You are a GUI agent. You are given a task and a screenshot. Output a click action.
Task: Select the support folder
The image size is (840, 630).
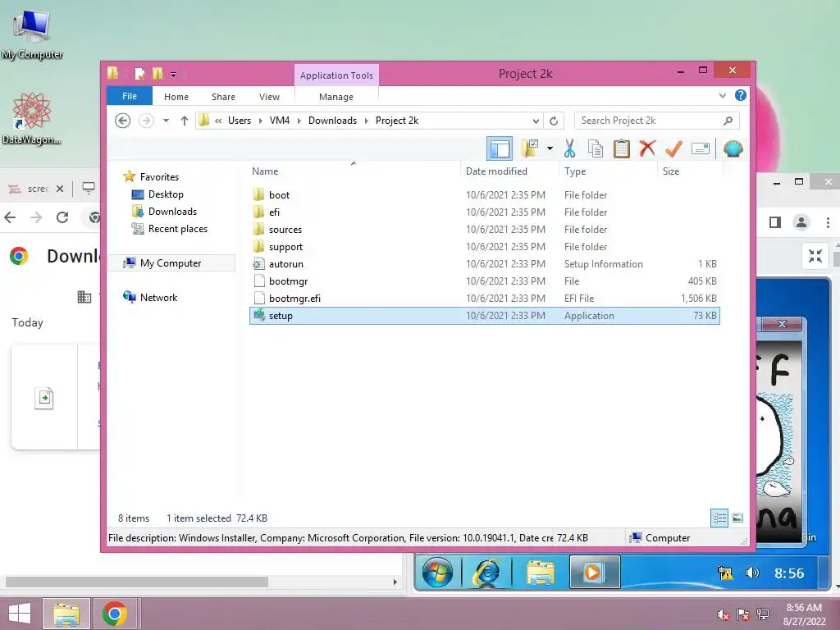pyautogui.click(x=484, y=246)
